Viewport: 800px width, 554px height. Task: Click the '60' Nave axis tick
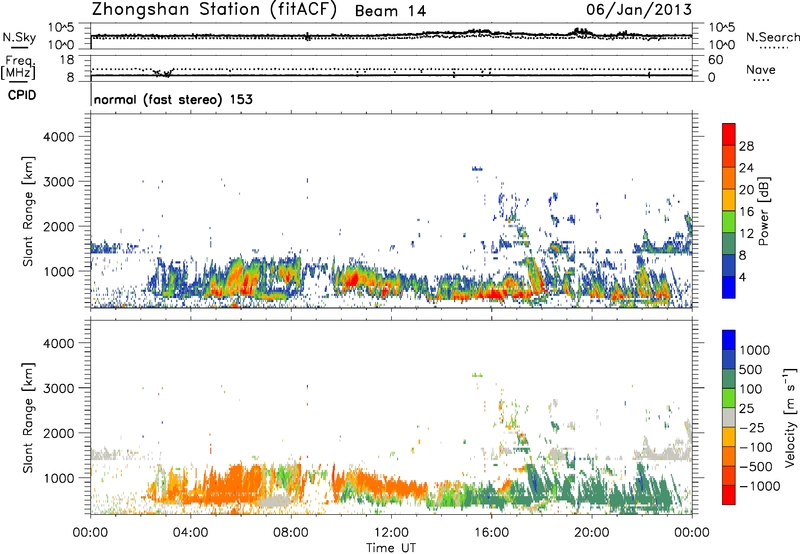coord(715,60)
